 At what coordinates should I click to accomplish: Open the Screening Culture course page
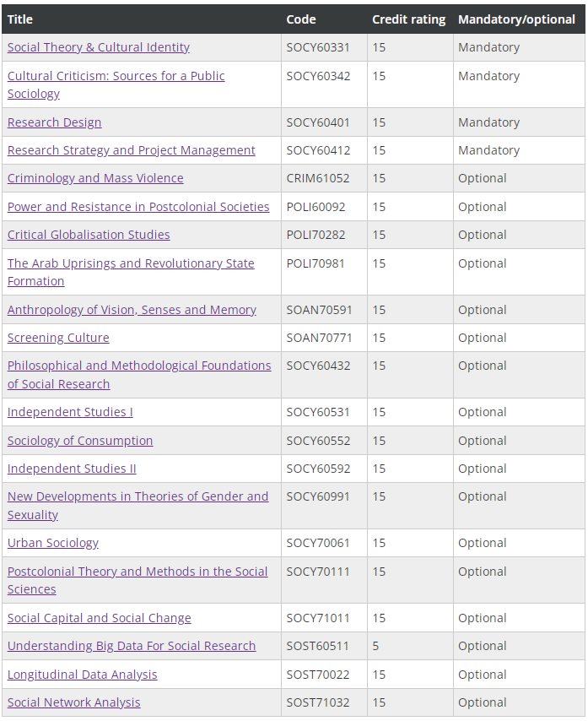(58, 338)
